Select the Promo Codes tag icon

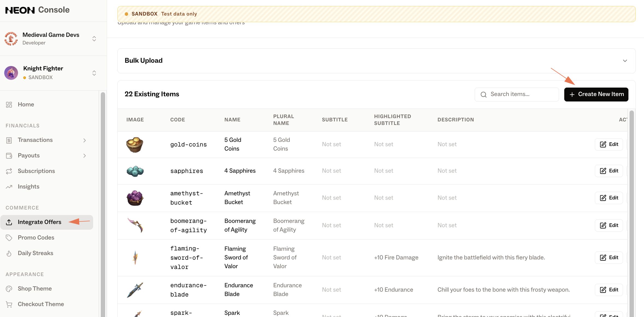[x=9, y=238]
